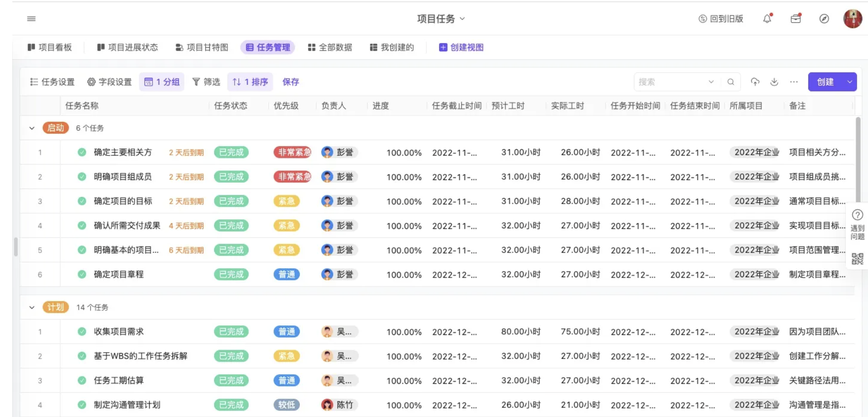Toggle completion check for 确认所需交付成果
Screen dimensions: 868x417
pyautogui.click(x=82, y=226)
